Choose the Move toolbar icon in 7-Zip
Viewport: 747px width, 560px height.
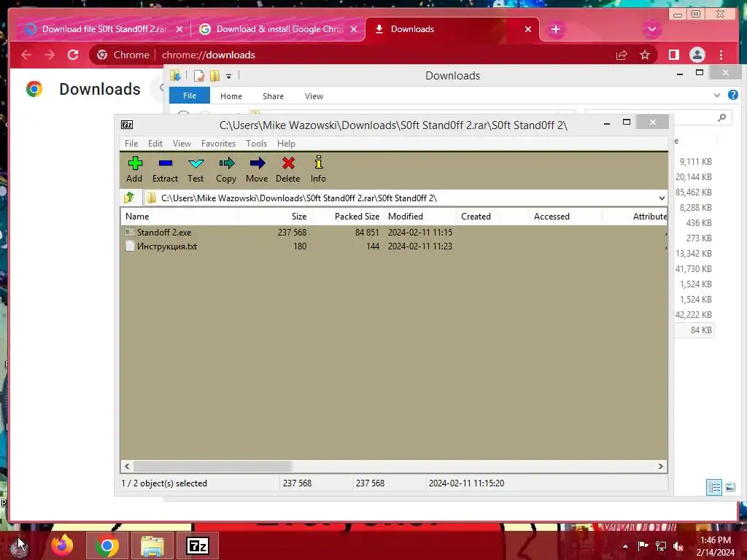click(x=257, y=169)
